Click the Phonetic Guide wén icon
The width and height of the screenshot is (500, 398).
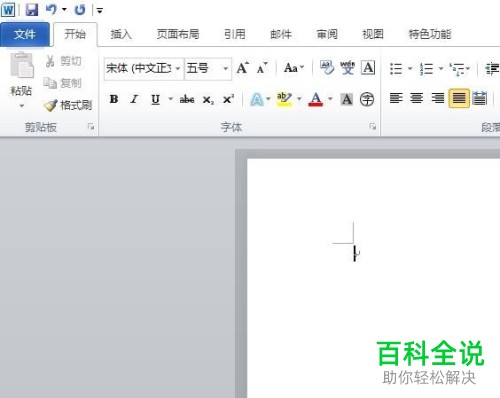click(x=348, y=68)
